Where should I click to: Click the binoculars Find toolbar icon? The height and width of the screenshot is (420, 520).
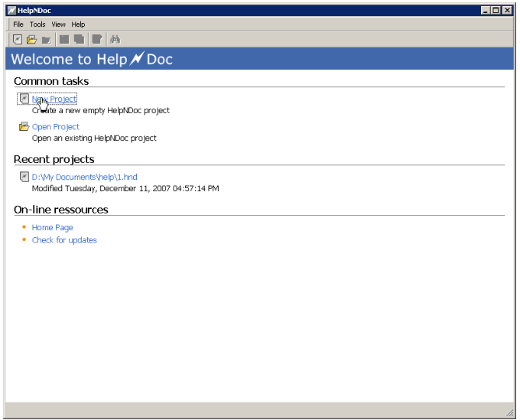click(x=115, y=40)
